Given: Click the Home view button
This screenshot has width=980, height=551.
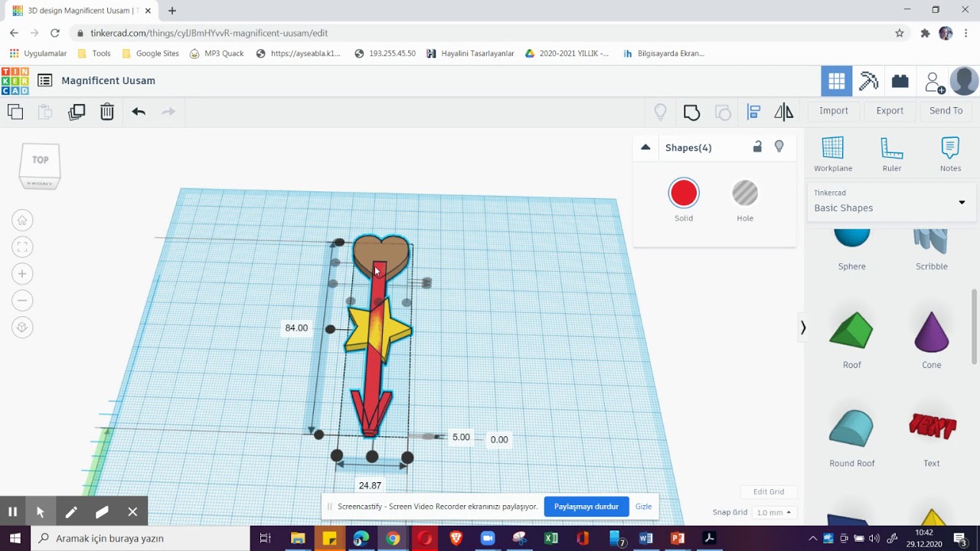Looking at the screenshot, I should 22,220.
